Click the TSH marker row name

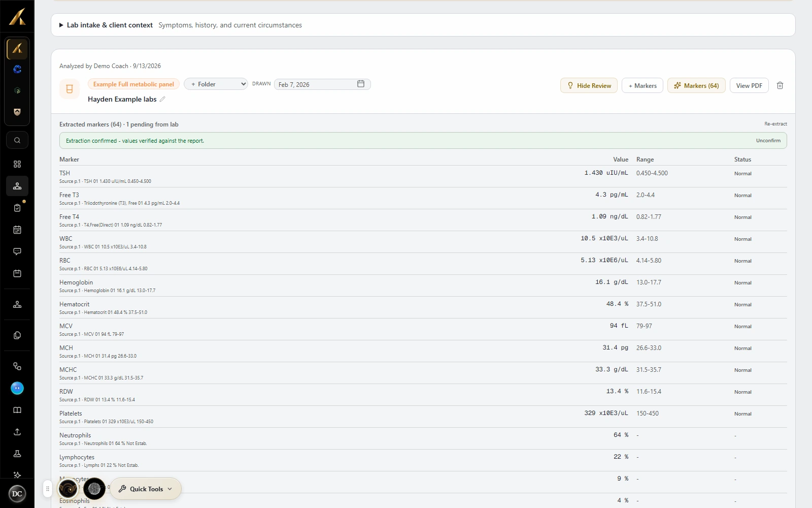(x=64, y=173)
